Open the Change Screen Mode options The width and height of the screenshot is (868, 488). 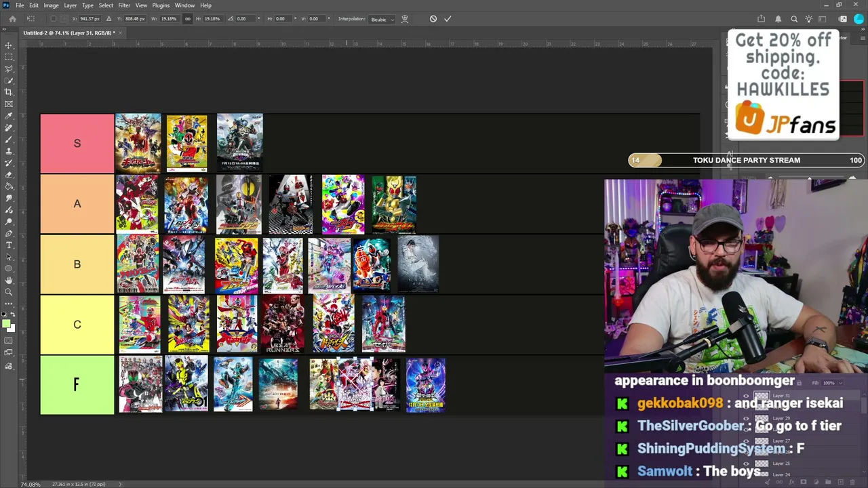click(x=9, y=353)
